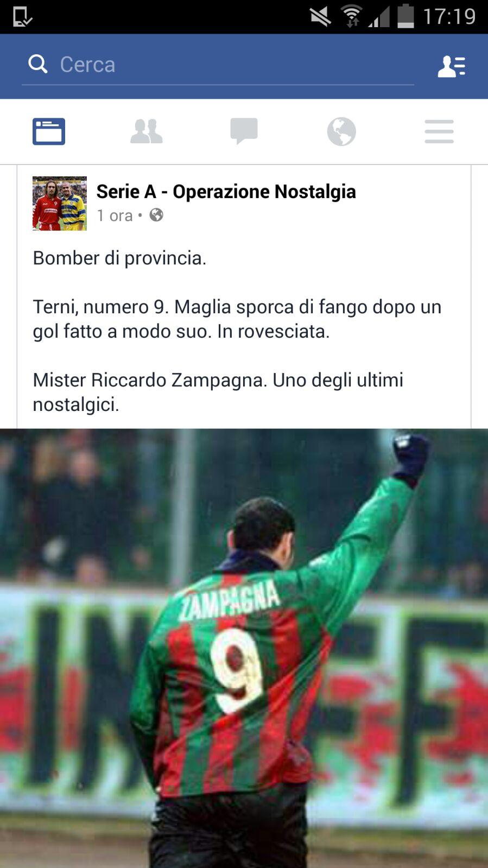The height and width of the screenshot is (868, 488).
Task: Open the Serie A - Operazione Nostalgia page
Action: pos(226,192)
